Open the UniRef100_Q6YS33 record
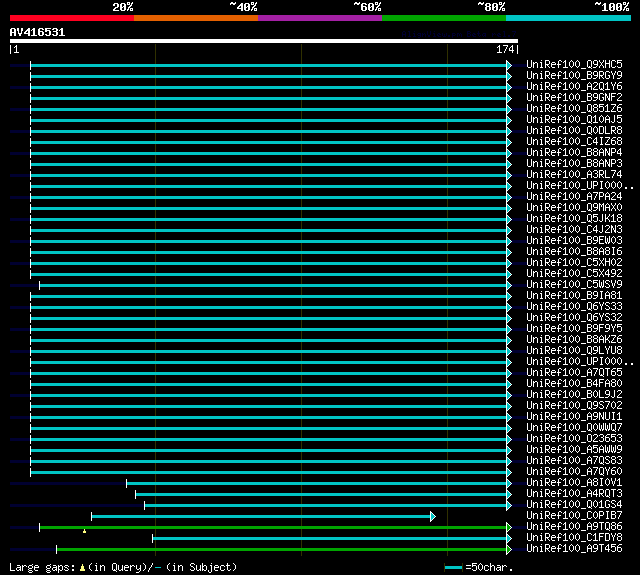This screenshot has width=640, height=575. pyautogui.click(x=574, y=307)
